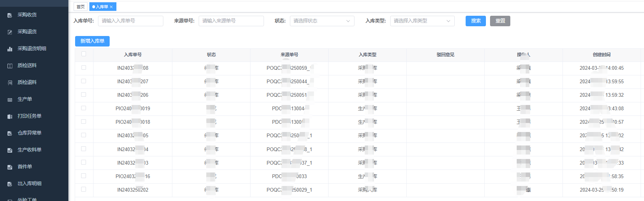Viewport: 644px width, 201px height.
Task: Close the 入库单 tab with its X icon
Action: click(x=112, y=7)
